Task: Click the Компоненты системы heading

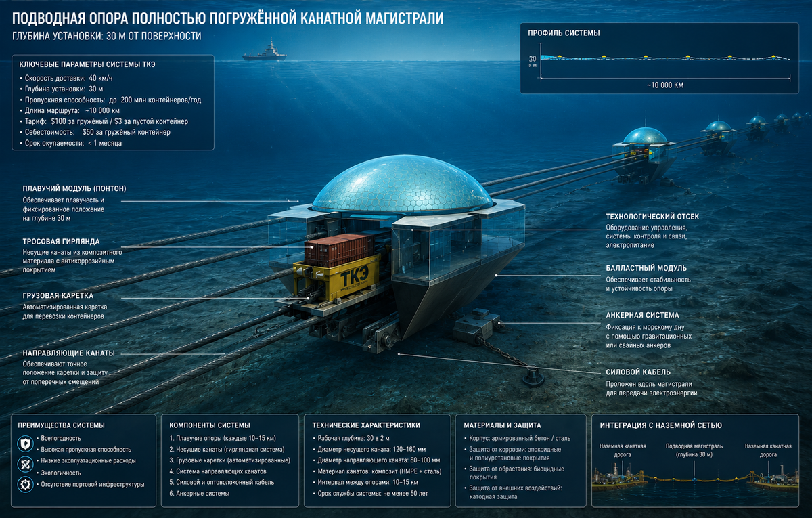Action: pos(210,425)
